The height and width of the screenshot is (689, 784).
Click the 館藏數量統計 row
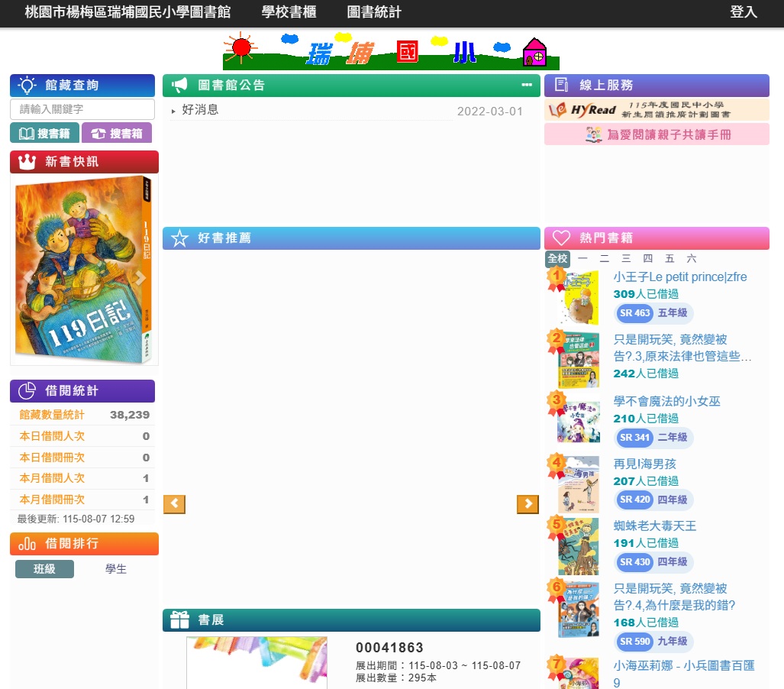pyautogui.click(x=82, y=415)
